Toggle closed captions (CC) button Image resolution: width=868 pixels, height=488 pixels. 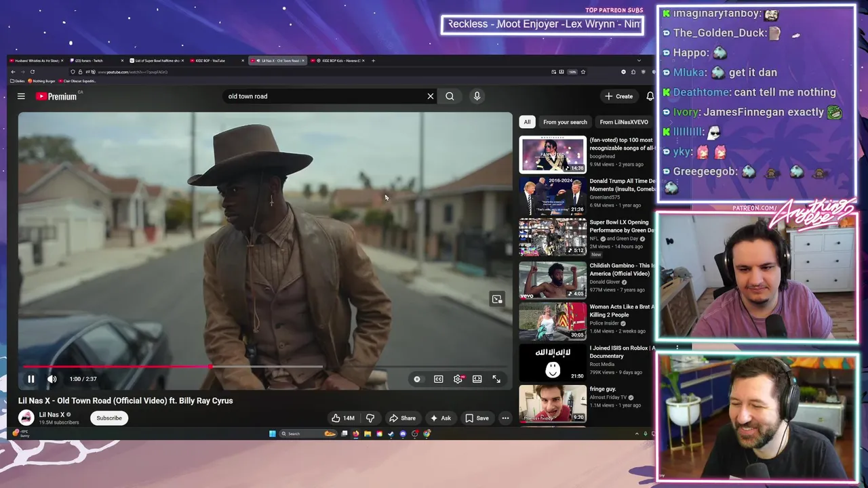click(439, 379)
